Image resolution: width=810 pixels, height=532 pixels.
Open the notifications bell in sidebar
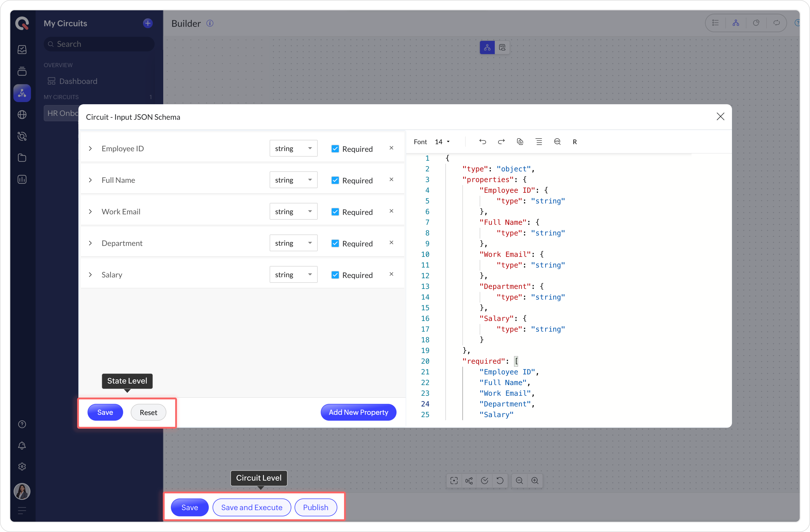click(22, 446)
